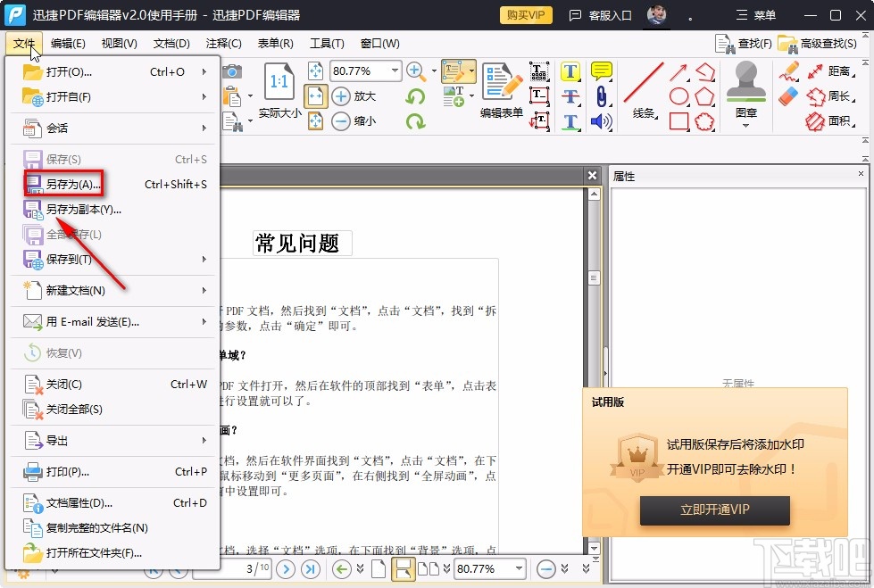Select the yellow sticky note comment tool
Image resolution: width=874 pixels, height=588 pixels.
[601, 70]
